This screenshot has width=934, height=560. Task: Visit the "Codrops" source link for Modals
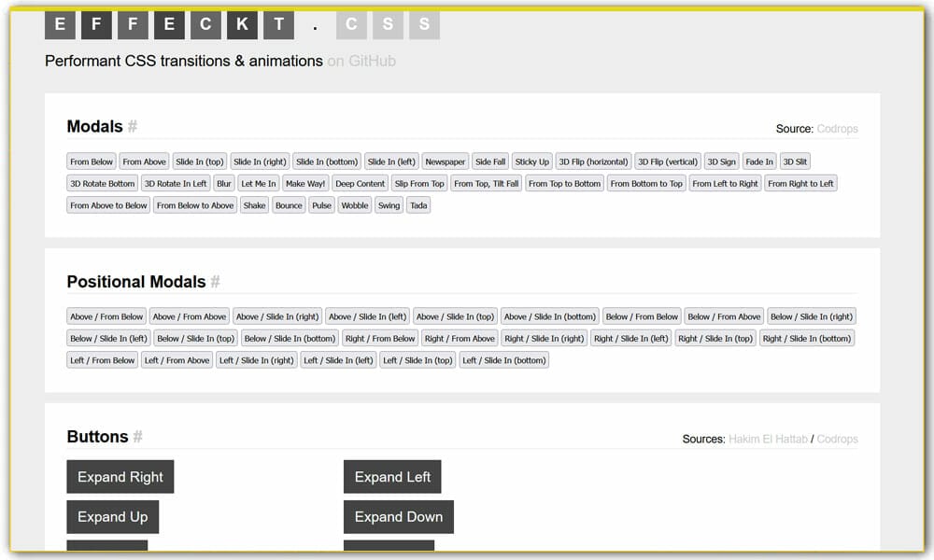(x=838, y=128)
